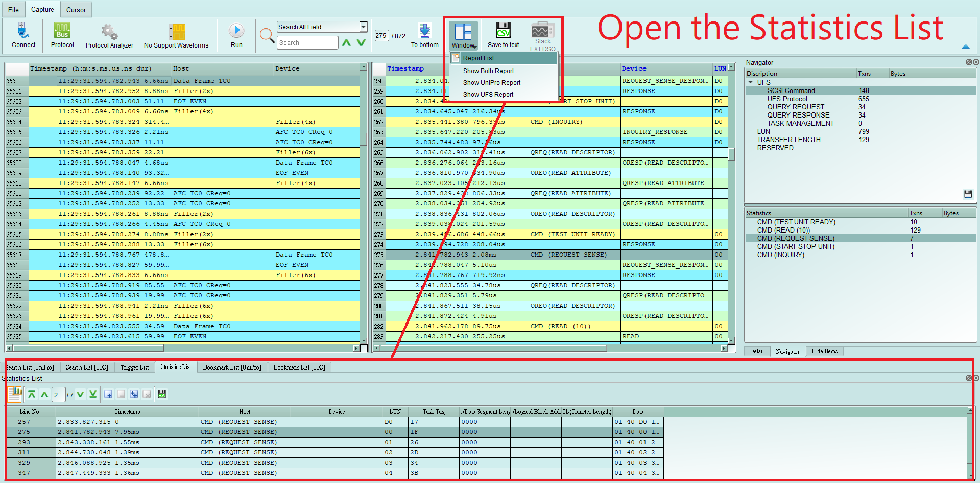Open Search All Field combo box

pos(322,27)
